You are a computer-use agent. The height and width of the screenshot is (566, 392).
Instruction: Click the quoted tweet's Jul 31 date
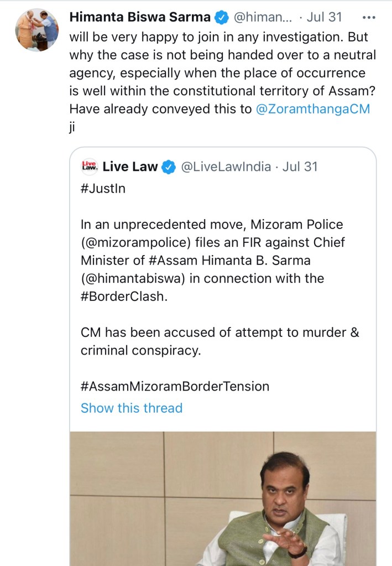point(300,167)
